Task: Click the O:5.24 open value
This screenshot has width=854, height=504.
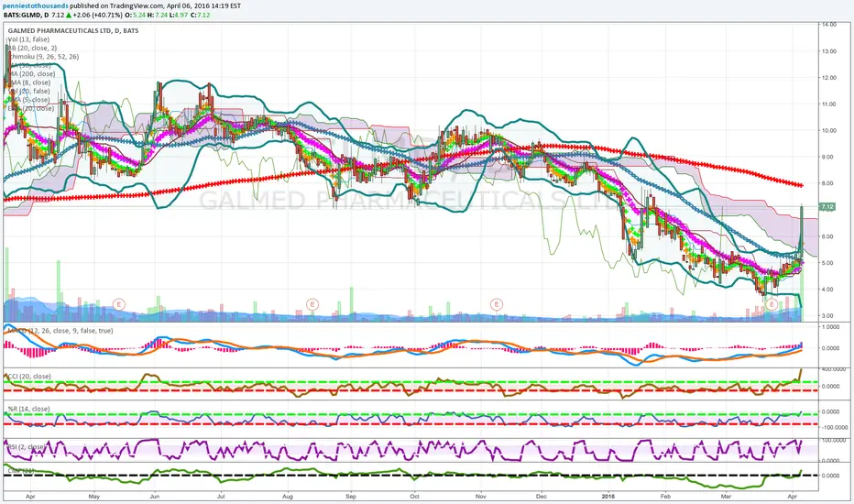Action: click(135, 15)
